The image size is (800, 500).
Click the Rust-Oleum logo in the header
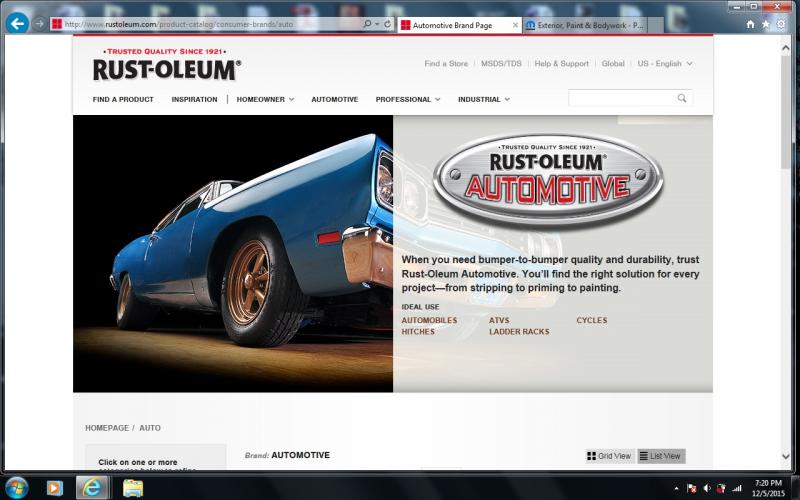(x=167, y=65)
